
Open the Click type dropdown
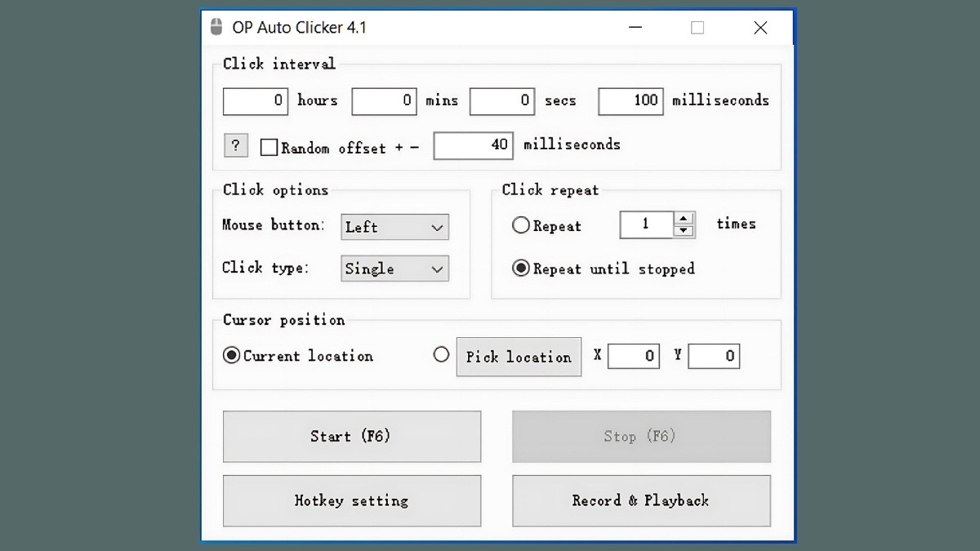point(394,269)
